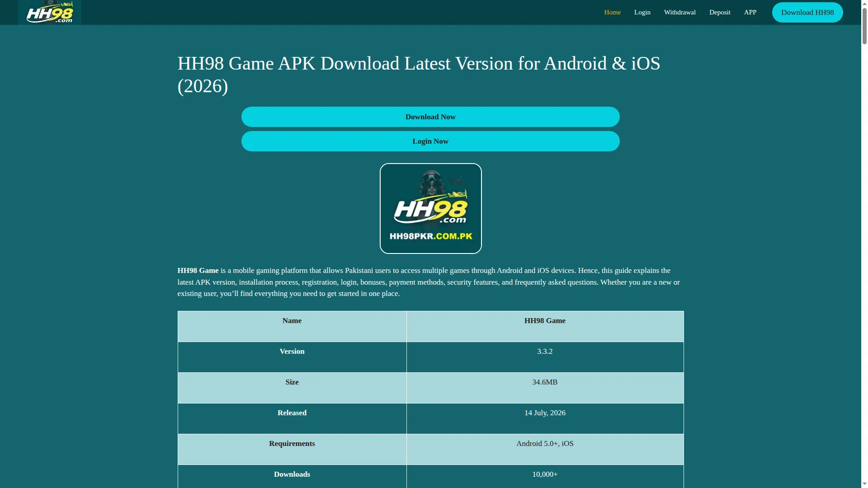The image size is (868, 488).
Task: Click the 'Size' row label
Action: [x=292, y=382]
